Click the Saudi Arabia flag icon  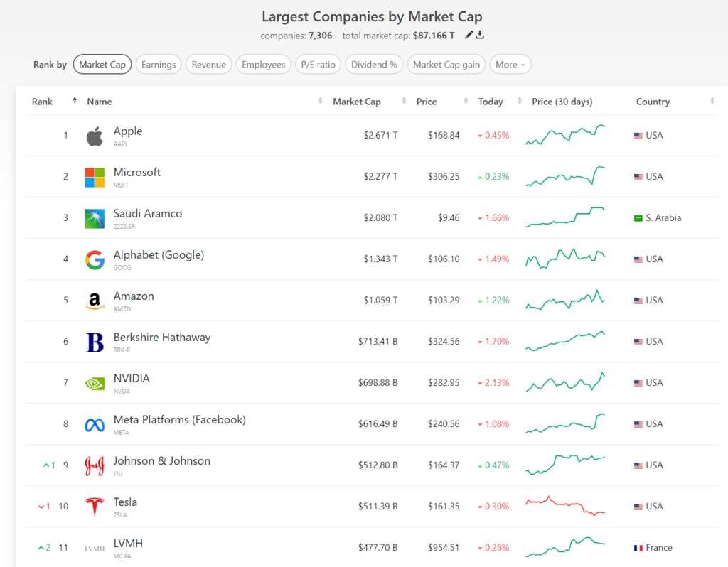click(x=638, y=218)
